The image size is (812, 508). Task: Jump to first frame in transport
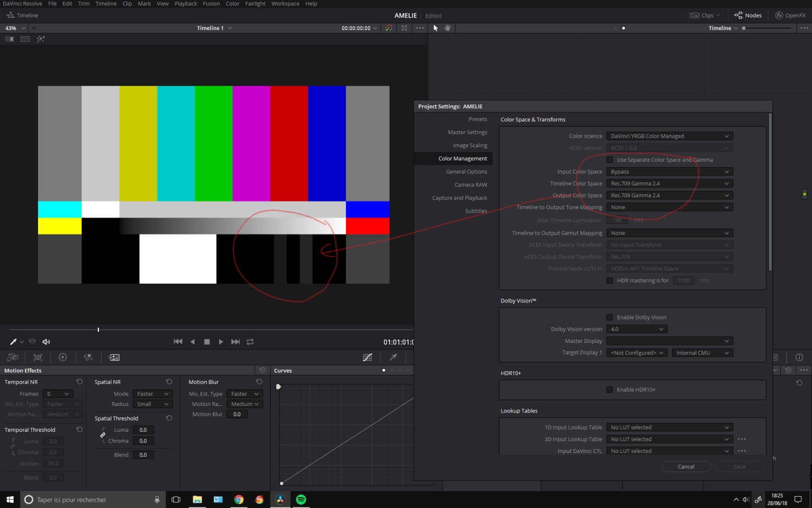(178, 342)
